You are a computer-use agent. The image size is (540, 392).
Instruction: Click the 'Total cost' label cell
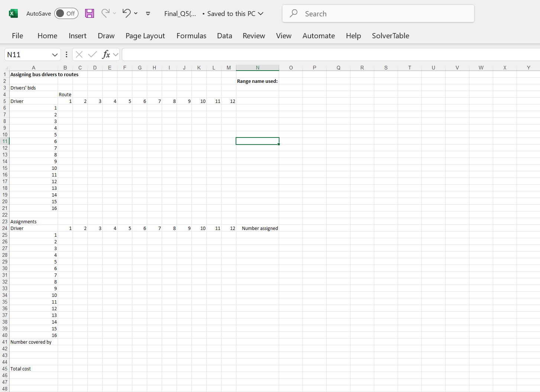pyautogui.click(x=33, y=369)
